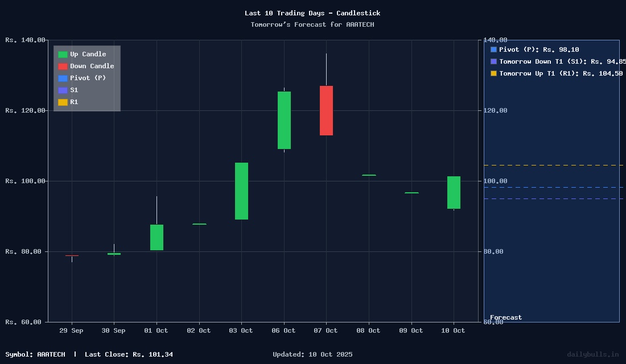Select the 10 Oct green candle
The image size is (626, 364).
[x=454, y=192]
